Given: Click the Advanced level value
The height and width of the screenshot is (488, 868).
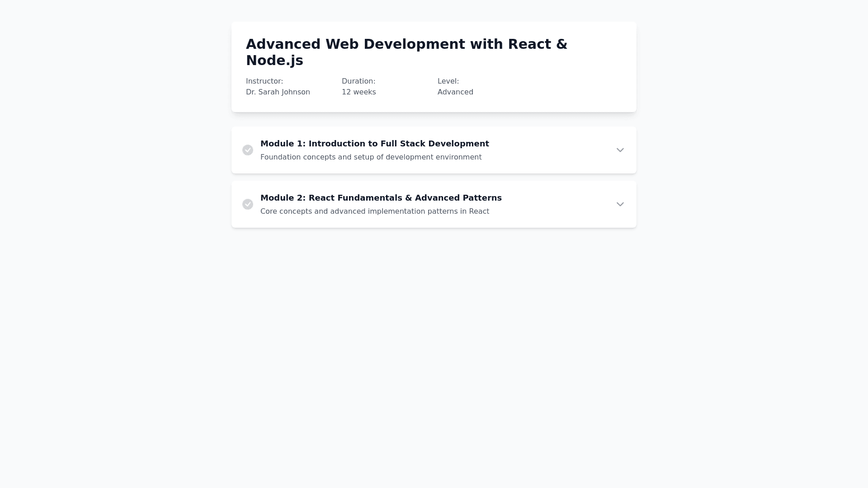Looking at the screenshot, I should [x=455, y=92].
